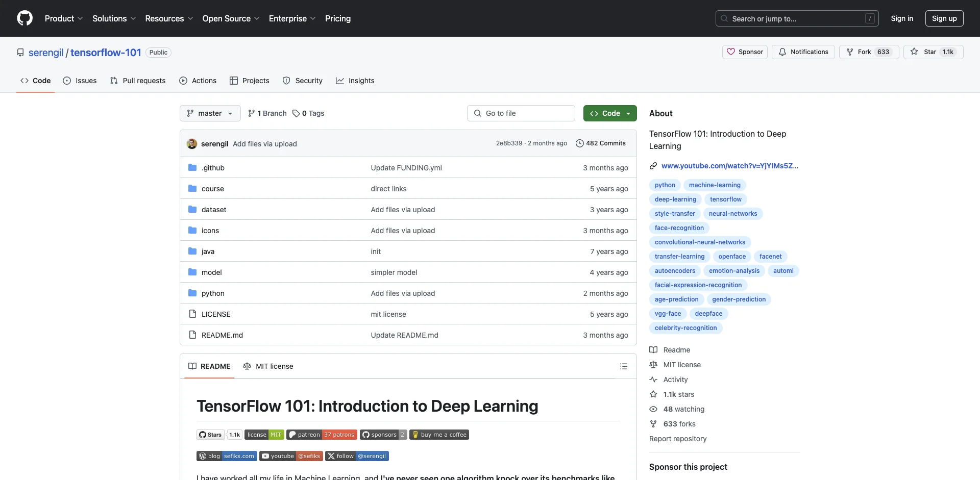
Task: Open the Update FUNDING.yml commit message
Action: [406, 168]
